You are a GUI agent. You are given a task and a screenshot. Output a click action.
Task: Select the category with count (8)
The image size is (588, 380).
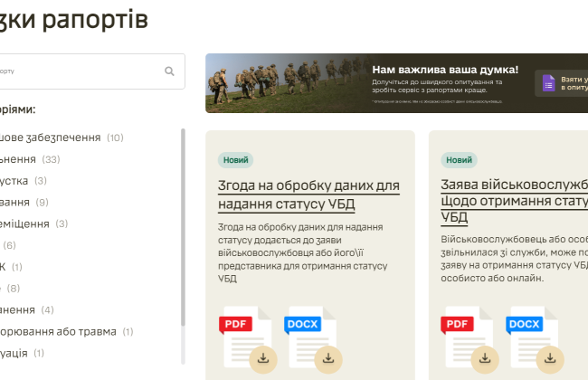click(10, 289)
